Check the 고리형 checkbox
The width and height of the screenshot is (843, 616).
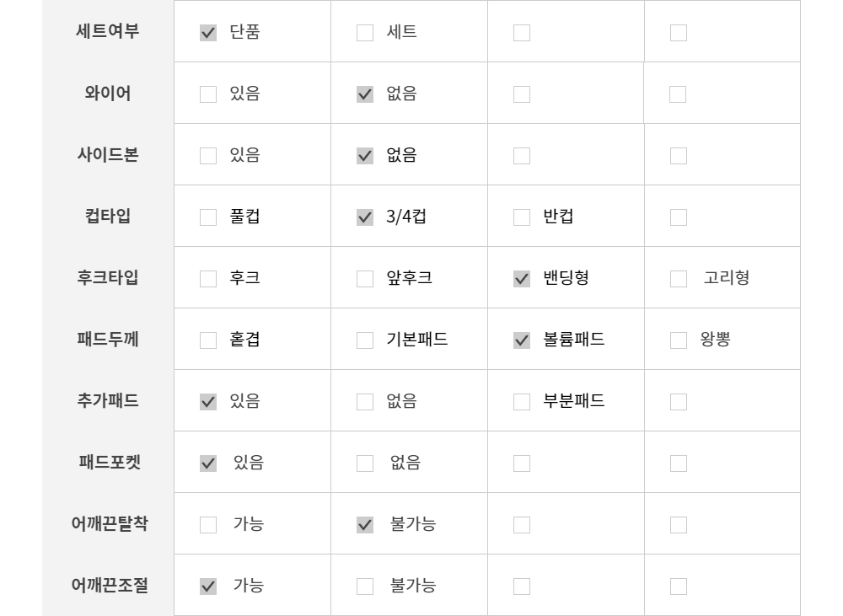coord(679,279)
